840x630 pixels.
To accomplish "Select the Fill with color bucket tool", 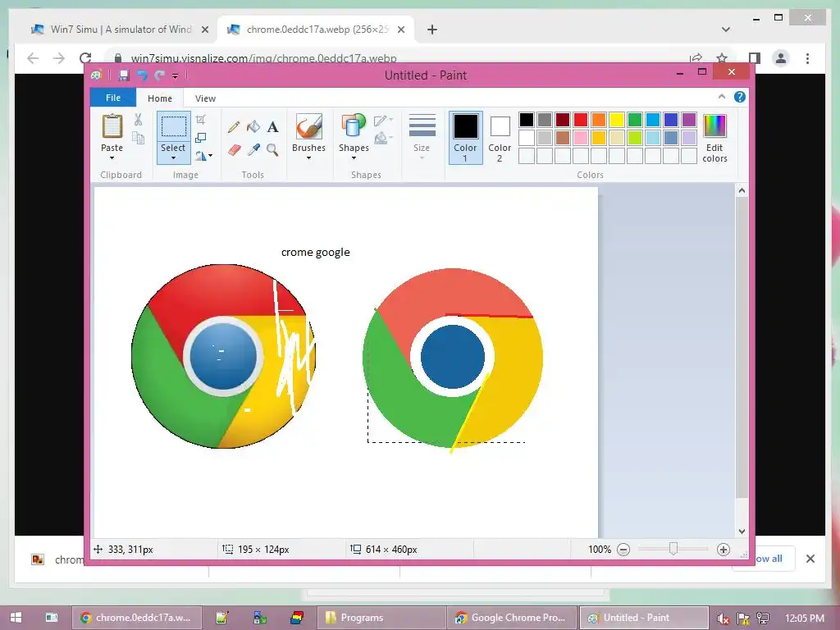I will 253,127.
